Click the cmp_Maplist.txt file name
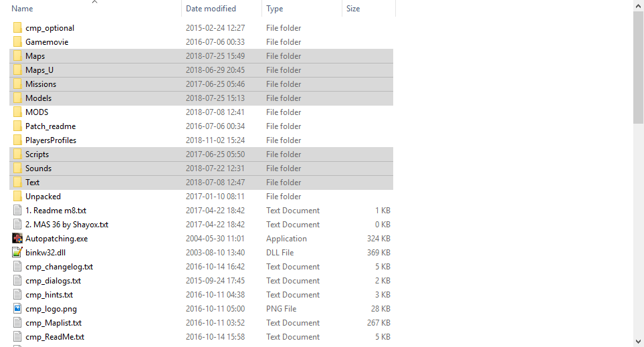This screenshot has height=347, width=644. (x=53, y=323)
